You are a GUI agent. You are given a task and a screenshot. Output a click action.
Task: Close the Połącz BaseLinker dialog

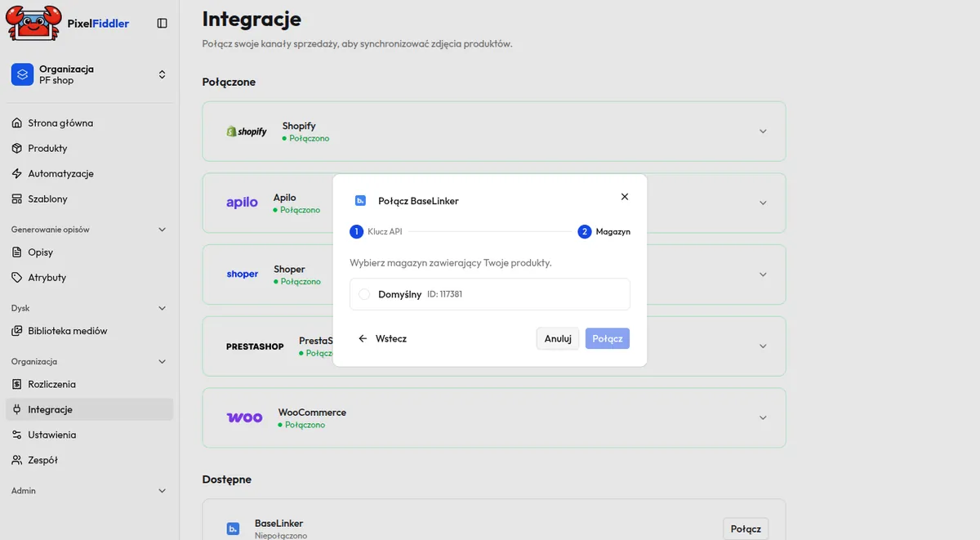(625, 197)
